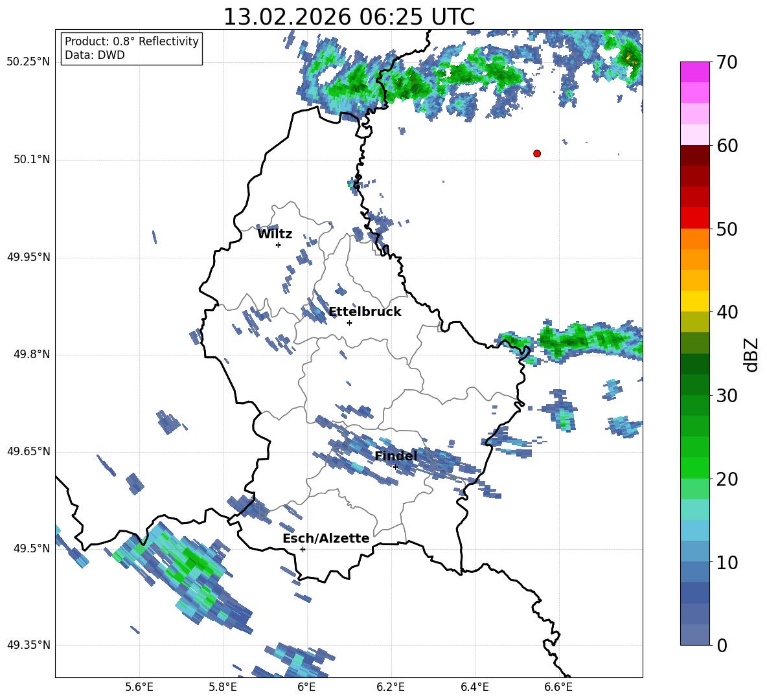Click the Findel city label
The width and height of the screenshot is (767, 700).
396,456
